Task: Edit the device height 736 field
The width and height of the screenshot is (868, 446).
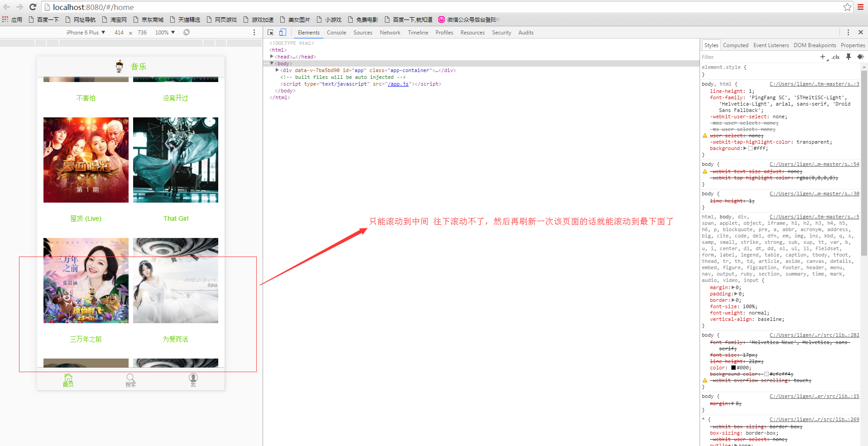Action: tap(142, 33)
